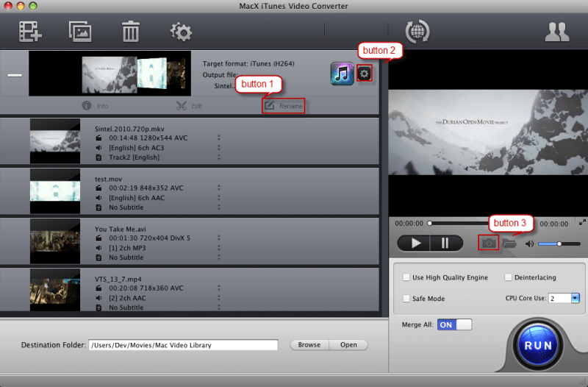
Task: Click the iTunes music note format icon
Action: coord(342,74)
